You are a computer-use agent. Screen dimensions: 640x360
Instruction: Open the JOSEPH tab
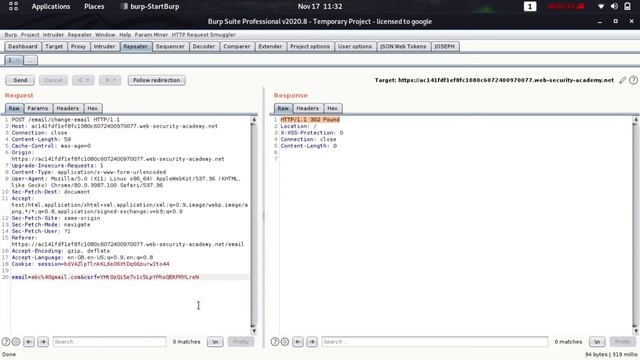pos(444,47)
